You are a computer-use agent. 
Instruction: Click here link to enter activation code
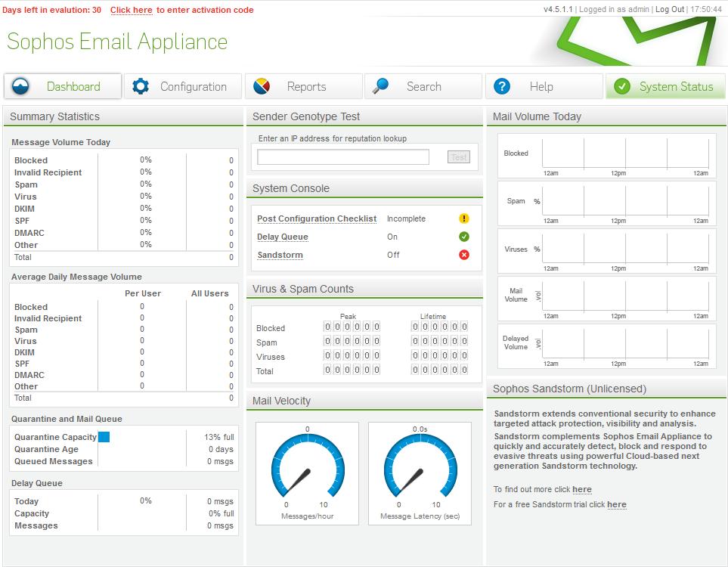[x=132, y=10]
